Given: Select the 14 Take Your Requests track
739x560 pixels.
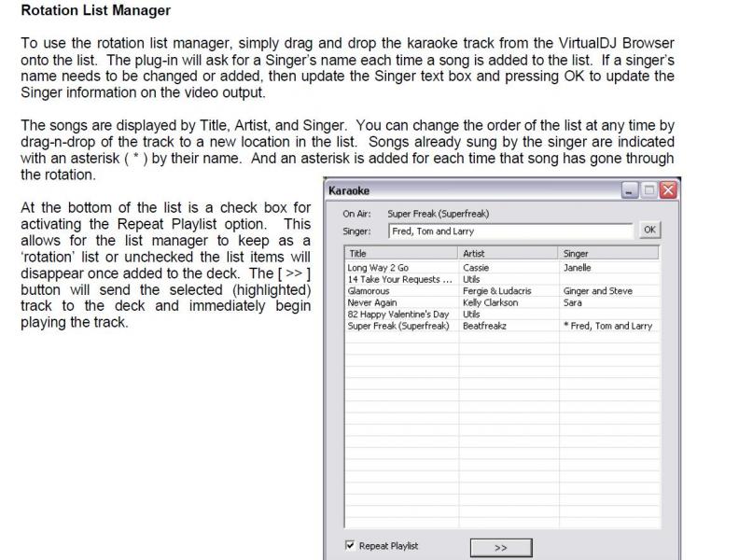Looking at the screenshot, I should 399,279.
